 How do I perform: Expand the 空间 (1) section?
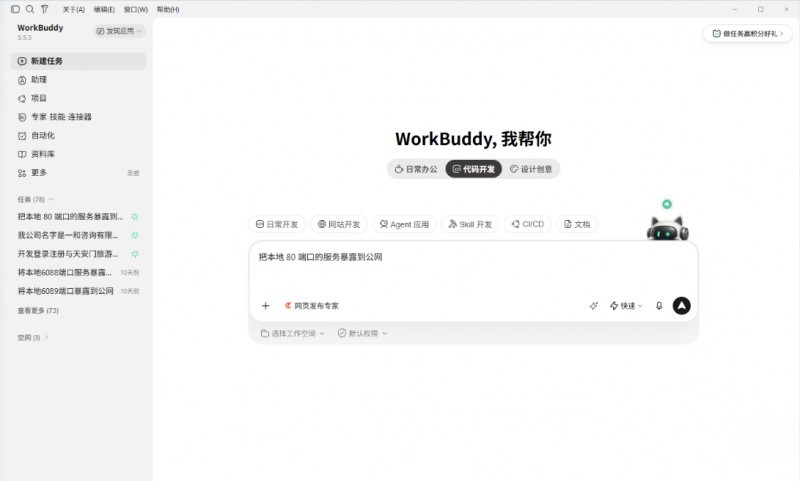(33, 338)
